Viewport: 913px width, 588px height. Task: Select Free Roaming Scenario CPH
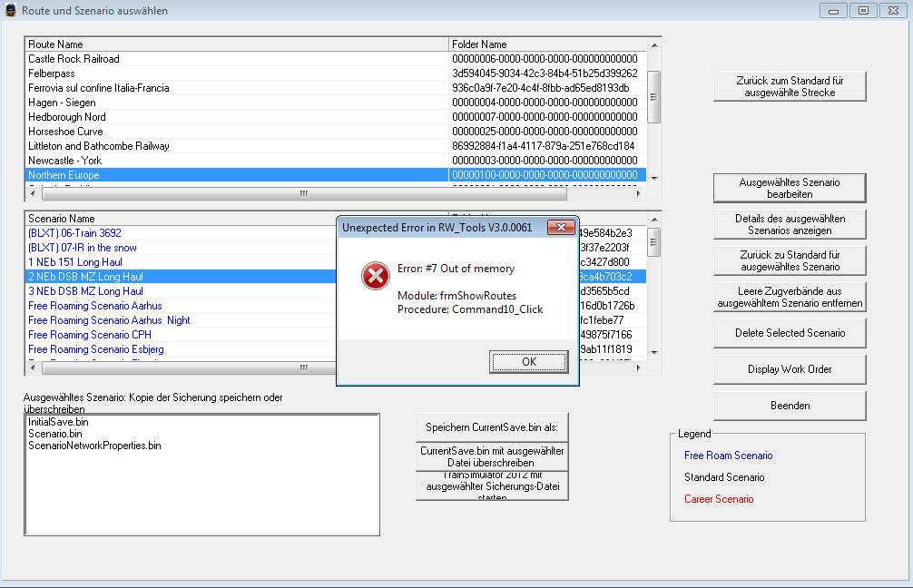(181, 335)
